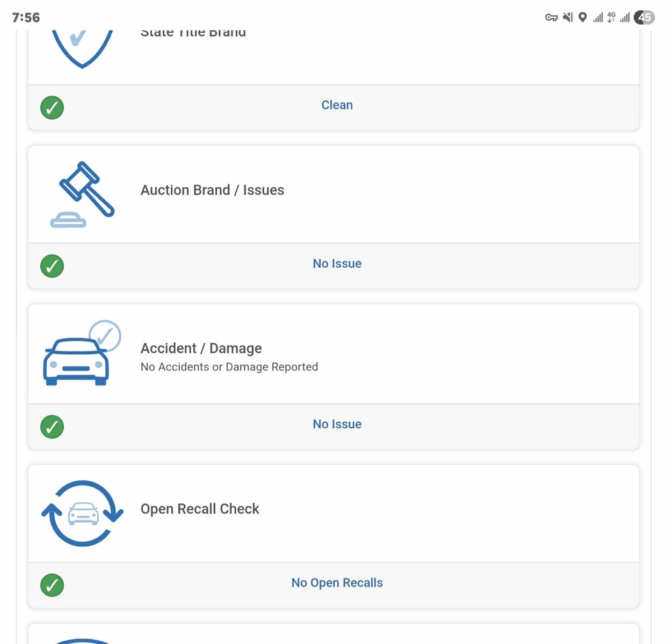Tap the muted sound status icon
Image resolution: width=667 pixels, height=644 pixels.
(x=568, y=17)
